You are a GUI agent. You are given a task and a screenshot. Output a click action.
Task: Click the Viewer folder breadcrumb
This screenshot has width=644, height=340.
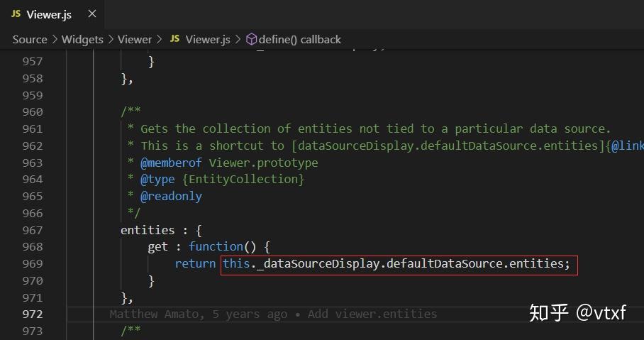tap(135, 40)
